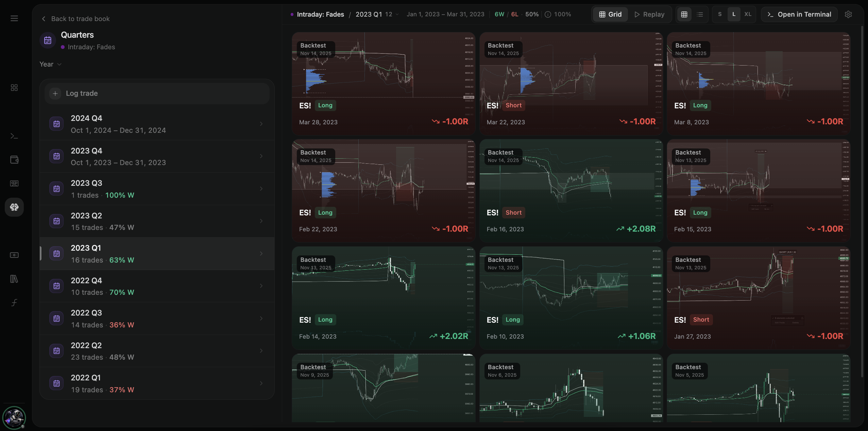Screen dimensions: 868x431
Task: Click the calendar icon of 2023 Q2
Action: click(x=56, y=221)
